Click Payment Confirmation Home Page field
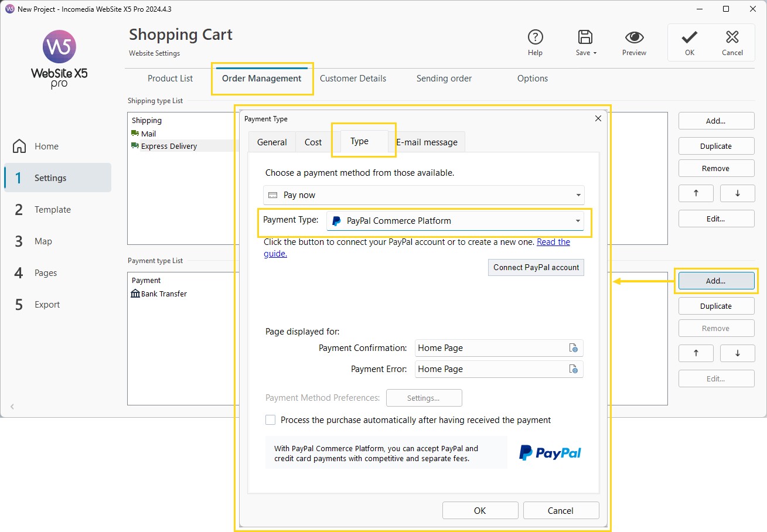This screenshot has width=767, height=532. pyautogui.click(x=499, y=348)
